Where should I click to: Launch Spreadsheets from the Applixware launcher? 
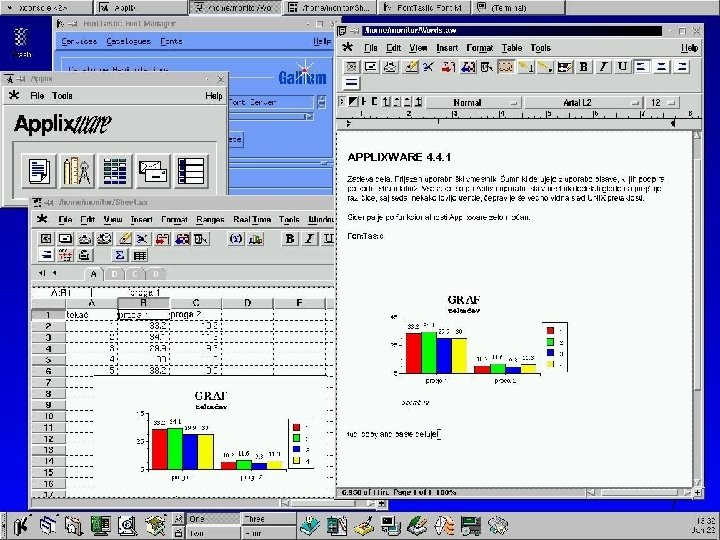tap(115, 171)
